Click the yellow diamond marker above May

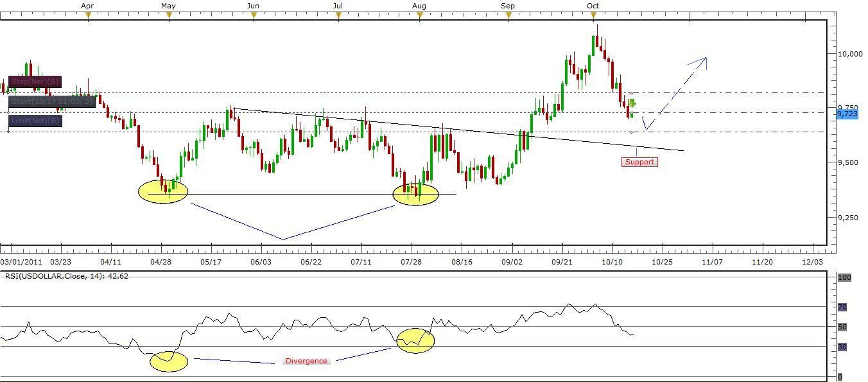pyautogui.click(x=168, y=13)
